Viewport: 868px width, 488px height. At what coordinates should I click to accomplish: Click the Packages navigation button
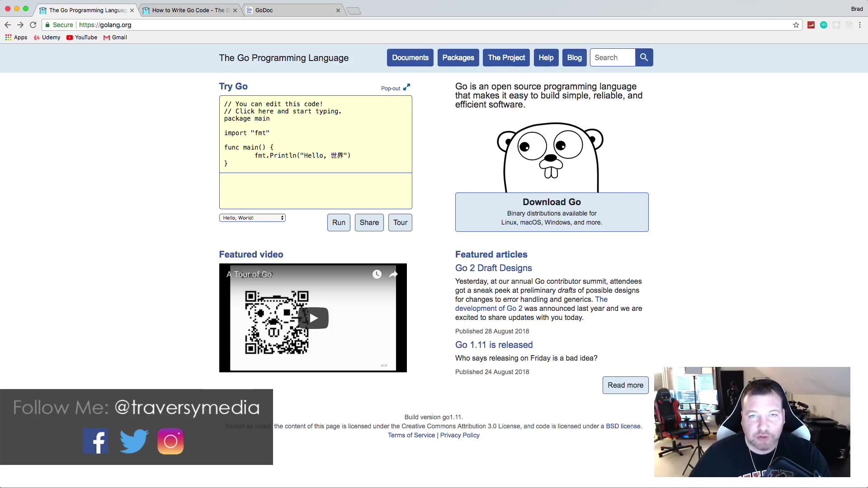[458, 57]
